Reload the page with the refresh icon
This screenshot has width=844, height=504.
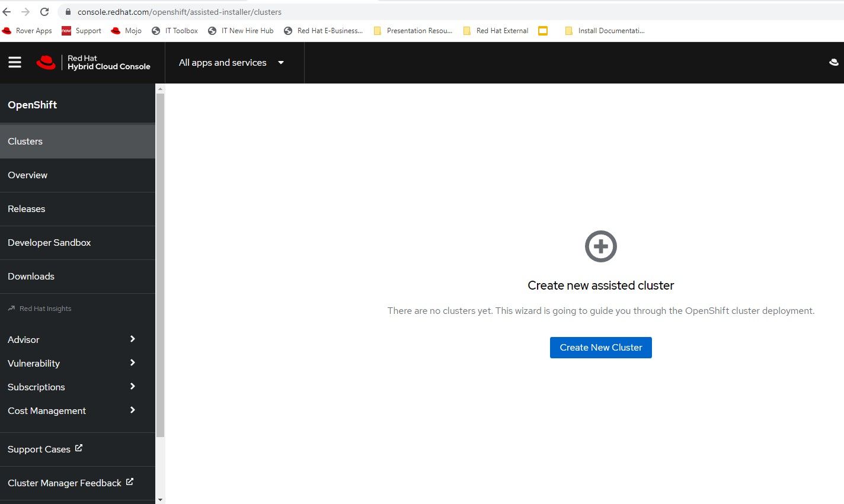(x=44, y=12)
